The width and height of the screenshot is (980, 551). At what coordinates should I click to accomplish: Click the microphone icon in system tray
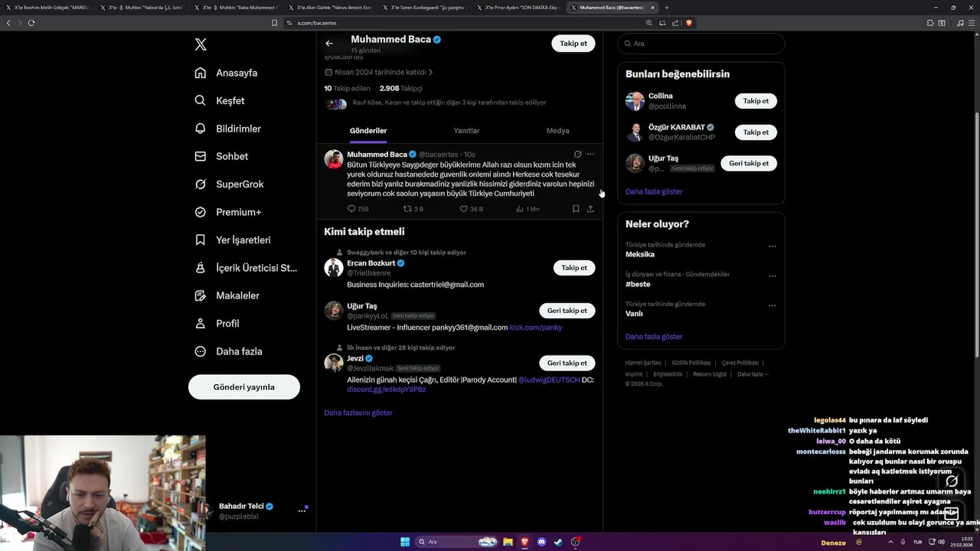tap(903, 542)
